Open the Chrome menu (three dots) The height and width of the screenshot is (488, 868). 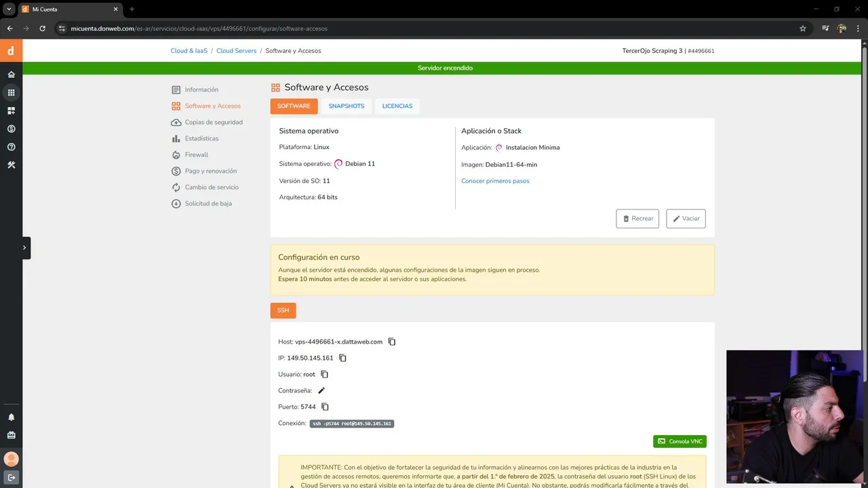tap(859, 28)
